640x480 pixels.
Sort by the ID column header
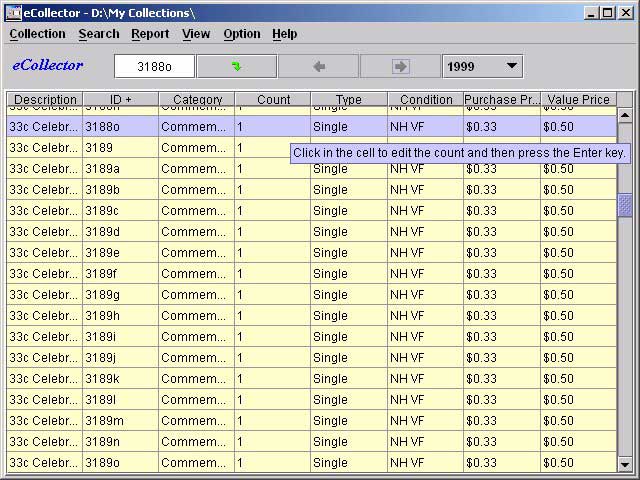[x=121, y=100]
